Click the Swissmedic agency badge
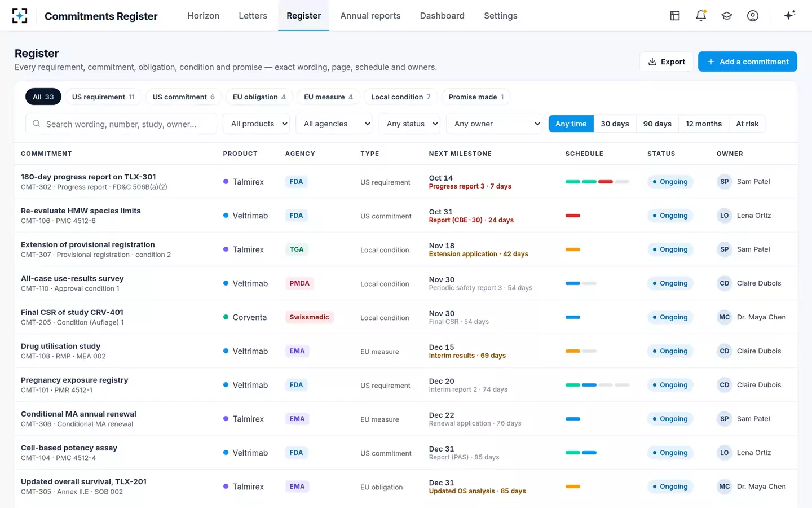Screen dimensions: 812x508 click(x=309, y=317)
